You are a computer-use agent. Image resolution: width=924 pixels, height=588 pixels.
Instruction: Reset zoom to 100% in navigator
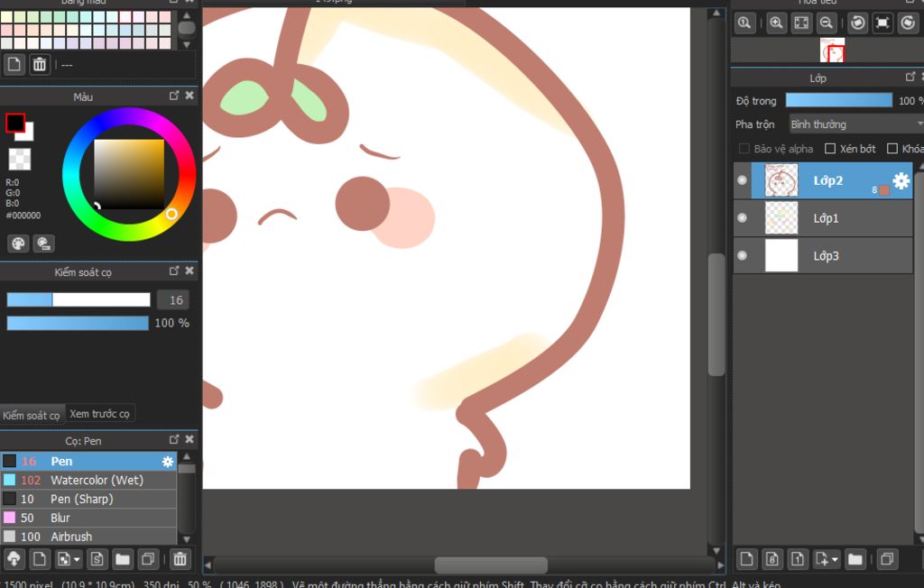(744, 23)
